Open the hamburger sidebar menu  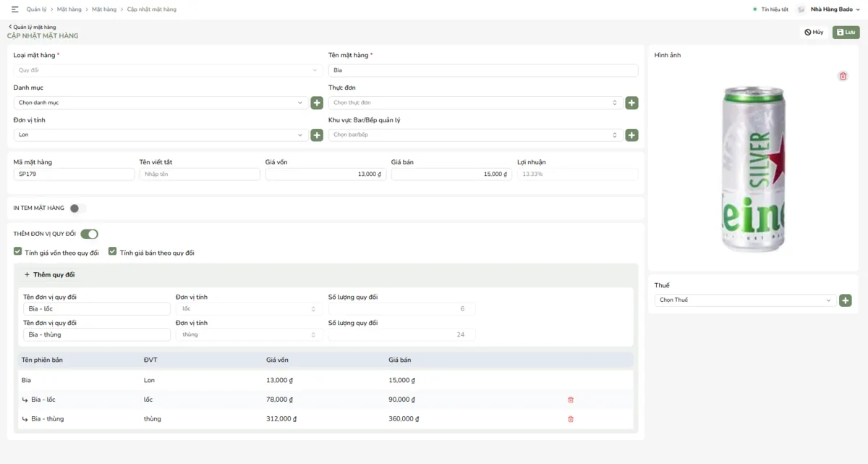coord(15,9)
